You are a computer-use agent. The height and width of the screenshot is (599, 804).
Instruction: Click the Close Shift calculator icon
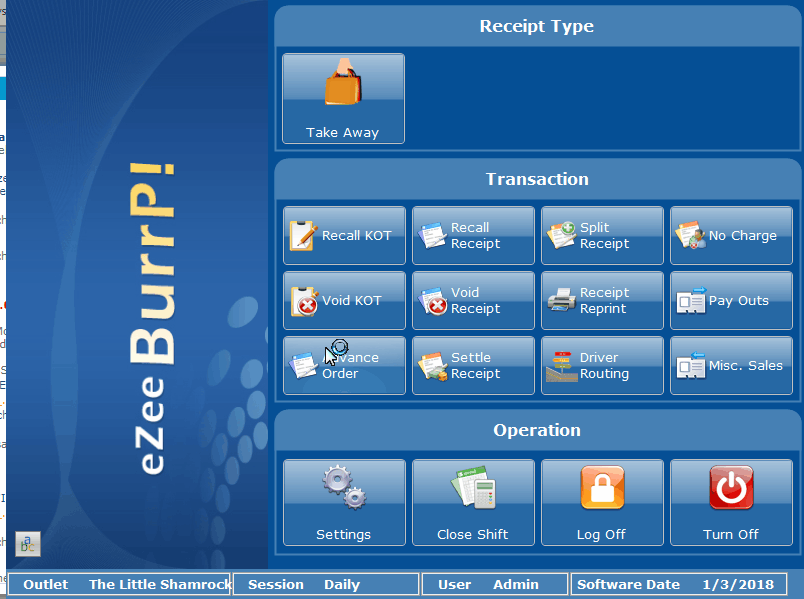click(472, 489)
